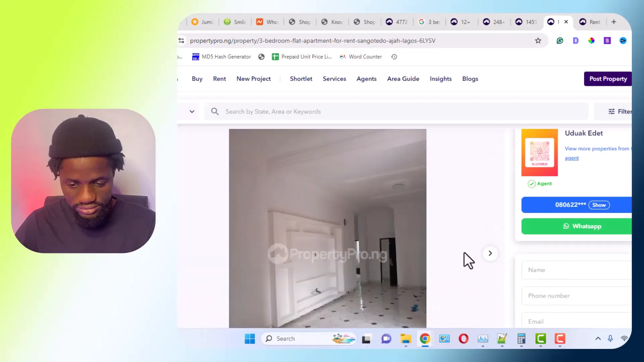Open New Project in navigation
The image size is (644, 362).
click(254, 79)
